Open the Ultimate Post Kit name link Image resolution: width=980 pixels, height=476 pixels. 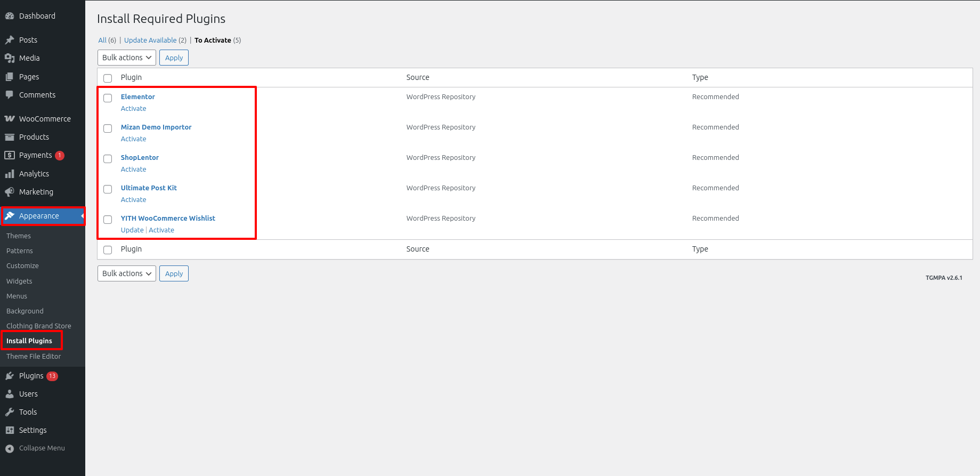[x=149, y=188]
